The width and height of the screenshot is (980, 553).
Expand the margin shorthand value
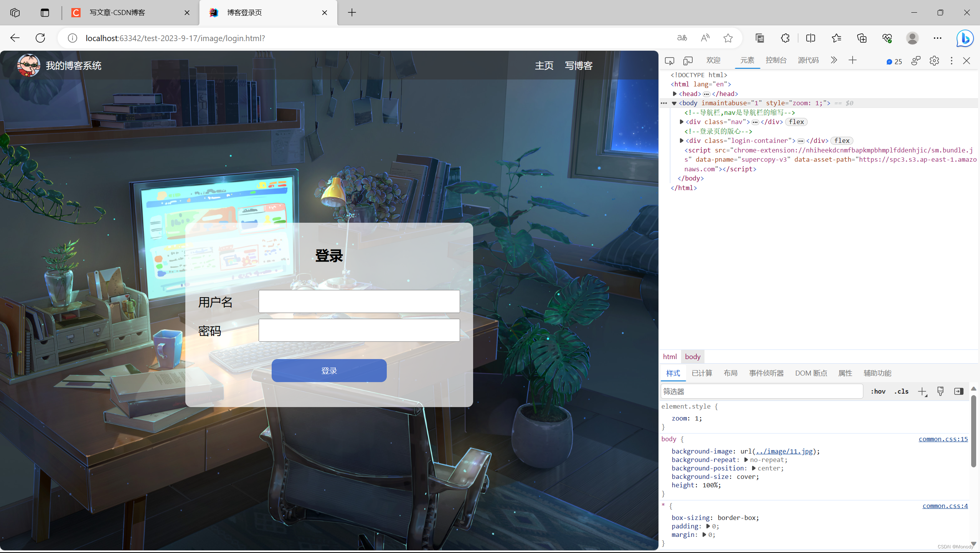coord(704,535)
